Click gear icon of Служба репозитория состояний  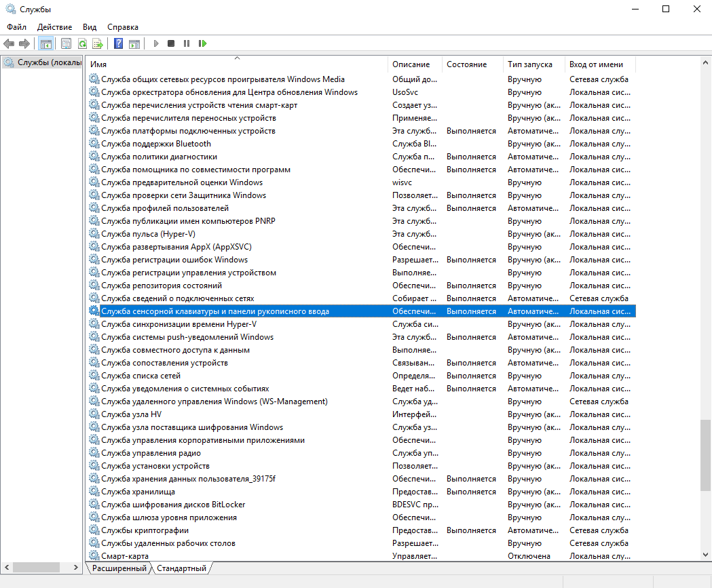[94, 285]
